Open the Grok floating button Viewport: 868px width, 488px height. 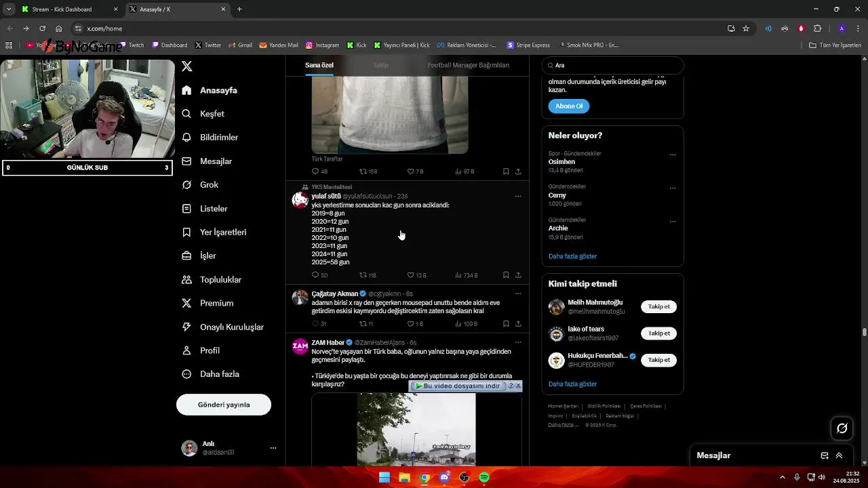(x=842, y=428)
